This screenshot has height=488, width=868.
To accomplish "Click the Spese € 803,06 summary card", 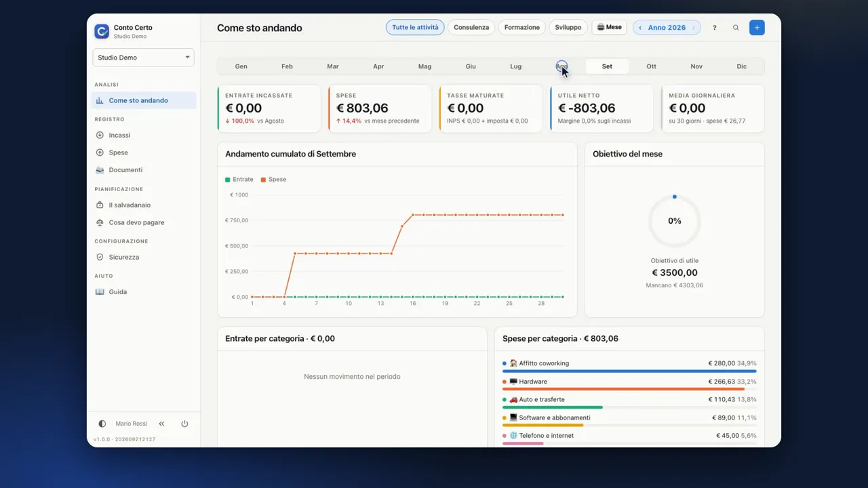I will click(379, 108).
